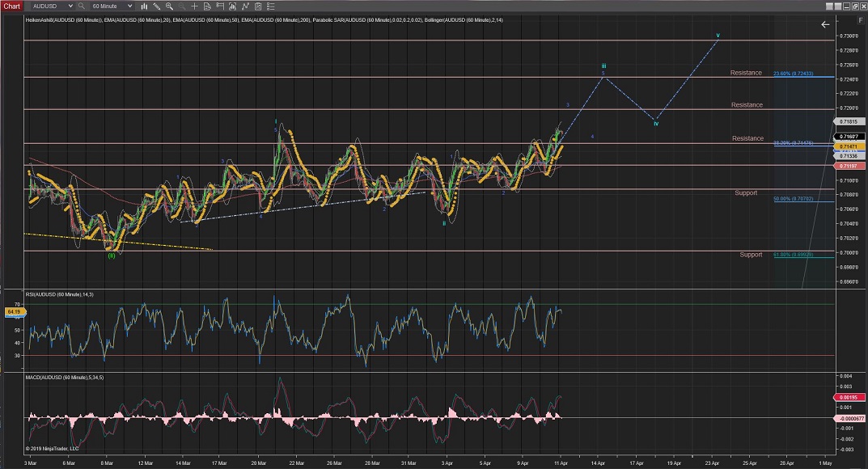Image resolution: width=868 pixels, height=469 pixels.
Task: Select the crosshair cursor tool
Action: tap(194, 6)
